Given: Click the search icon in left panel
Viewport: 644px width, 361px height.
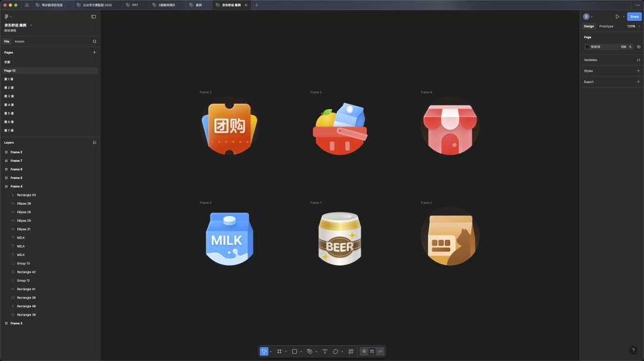Looking at the screenshot, I should pos(94,42).
